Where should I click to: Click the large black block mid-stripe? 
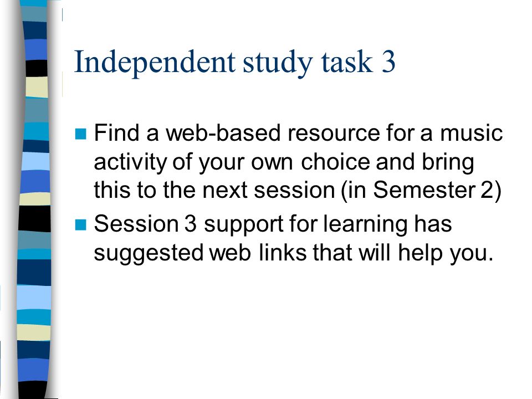34,218
